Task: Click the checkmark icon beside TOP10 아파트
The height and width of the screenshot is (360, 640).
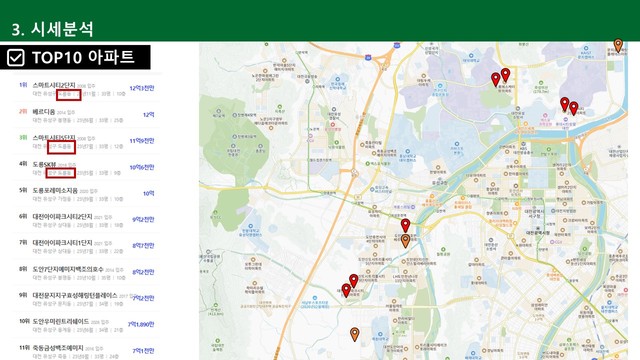Action: (x=16, y=58)
